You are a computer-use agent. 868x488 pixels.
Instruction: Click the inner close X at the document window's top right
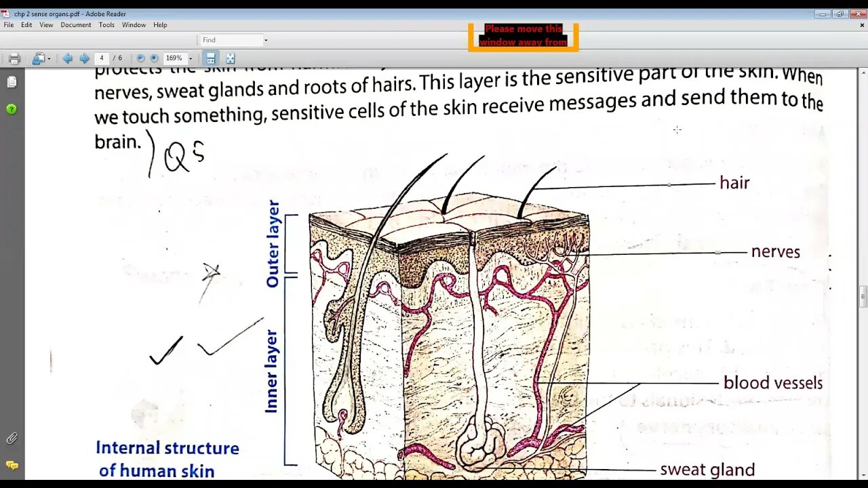click(862, 25)
